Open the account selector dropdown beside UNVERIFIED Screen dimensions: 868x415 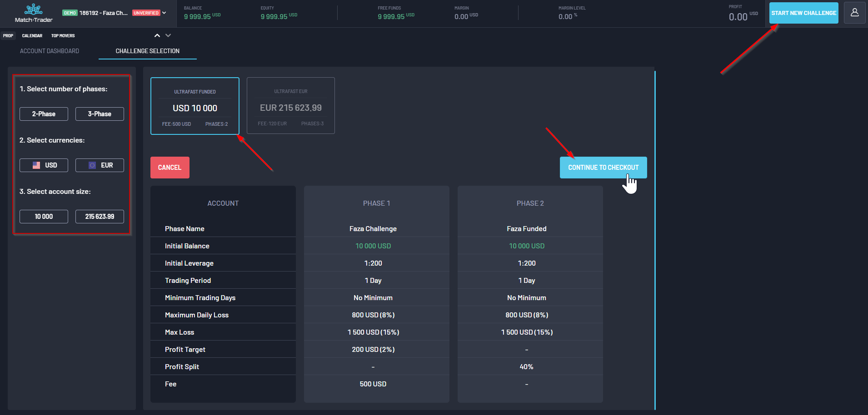tap(164, 13)
